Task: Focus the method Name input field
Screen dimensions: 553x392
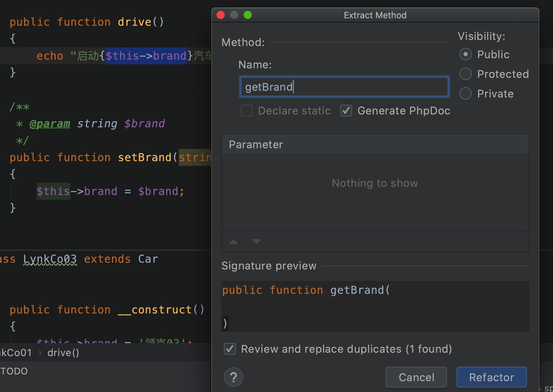Action: pyautogui.click(x=344, y=87)
